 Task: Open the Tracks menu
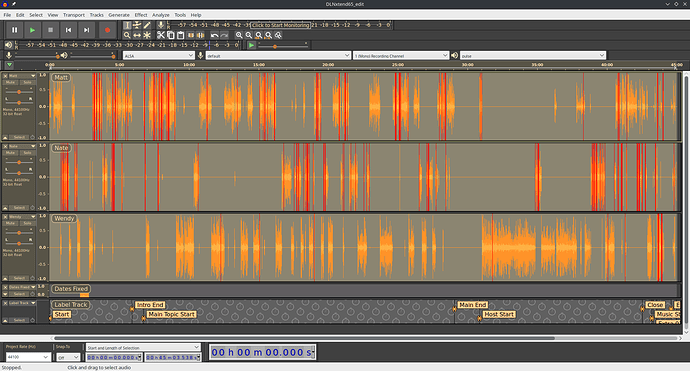(x=96, y=15)
